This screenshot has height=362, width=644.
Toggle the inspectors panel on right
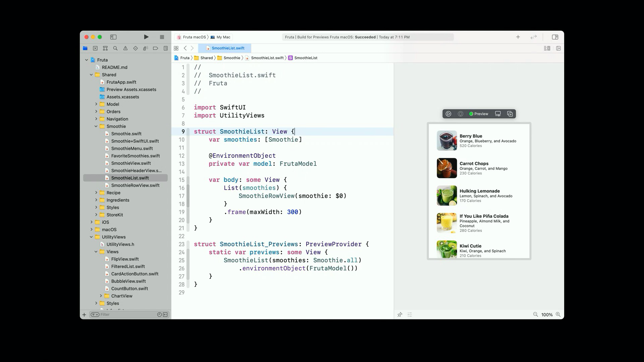pyautogui.click(x=555, y=37)
